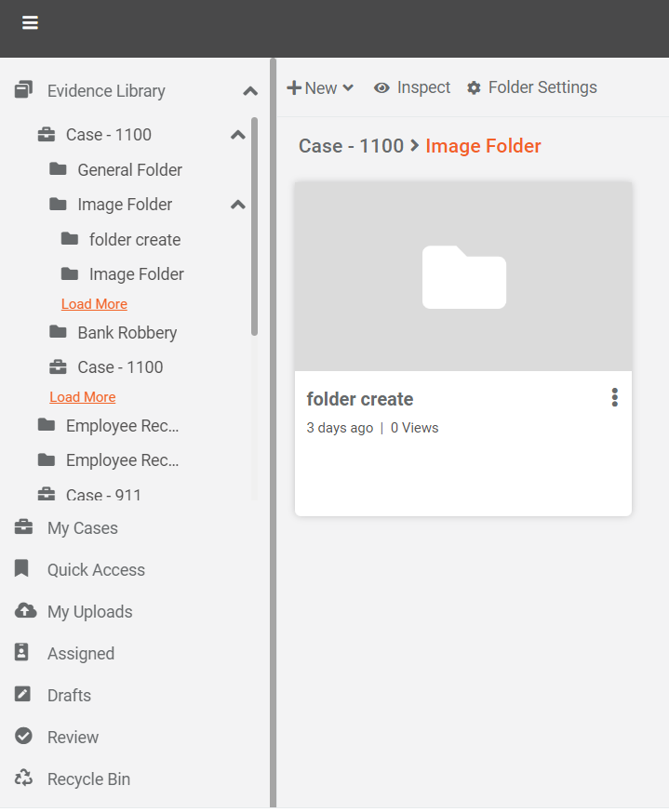Click the My Cases briefcase icon
Viewport: 669px width, 812px height.
pyautogui.click(x=24, y=527)
